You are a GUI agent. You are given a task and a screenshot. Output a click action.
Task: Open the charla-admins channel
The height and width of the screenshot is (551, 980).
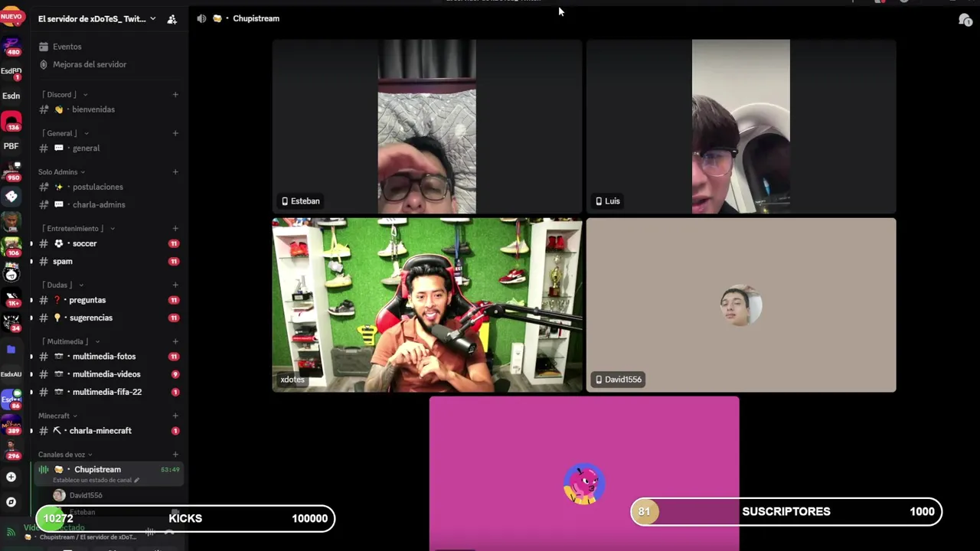click(x=109, y=204)
